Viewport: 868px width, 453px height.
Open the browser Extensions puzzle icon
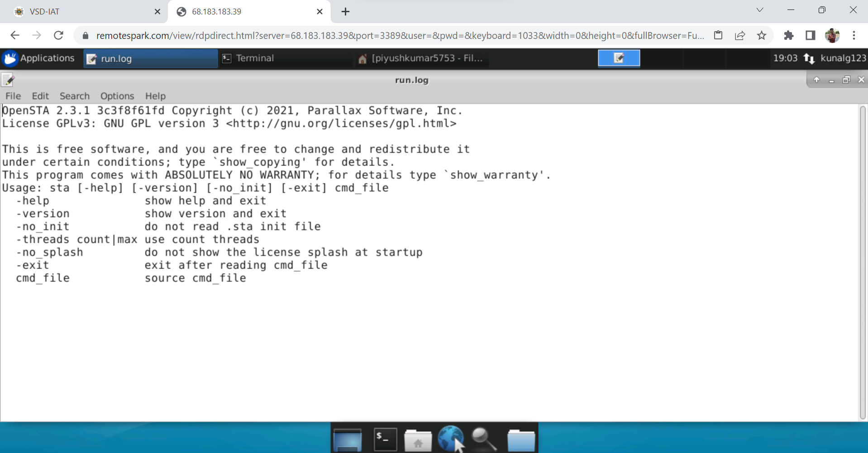pyautogui.click(x=789, y=35)
